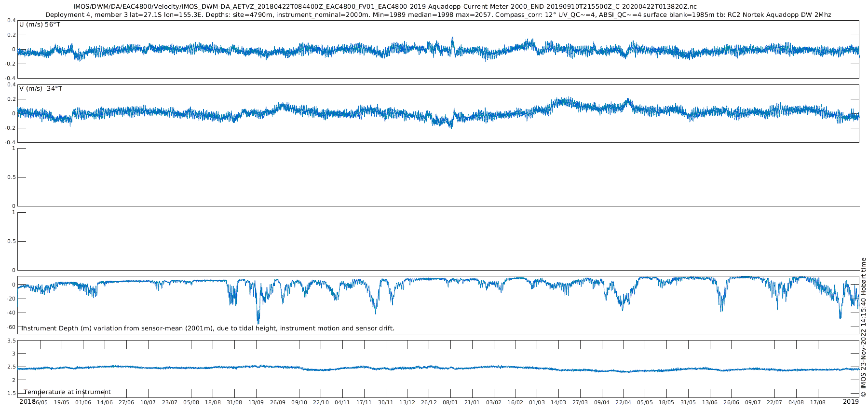This screenshot has width=868, height=410.
Task: Click the '26/12' date tick label
Action: 429,402
